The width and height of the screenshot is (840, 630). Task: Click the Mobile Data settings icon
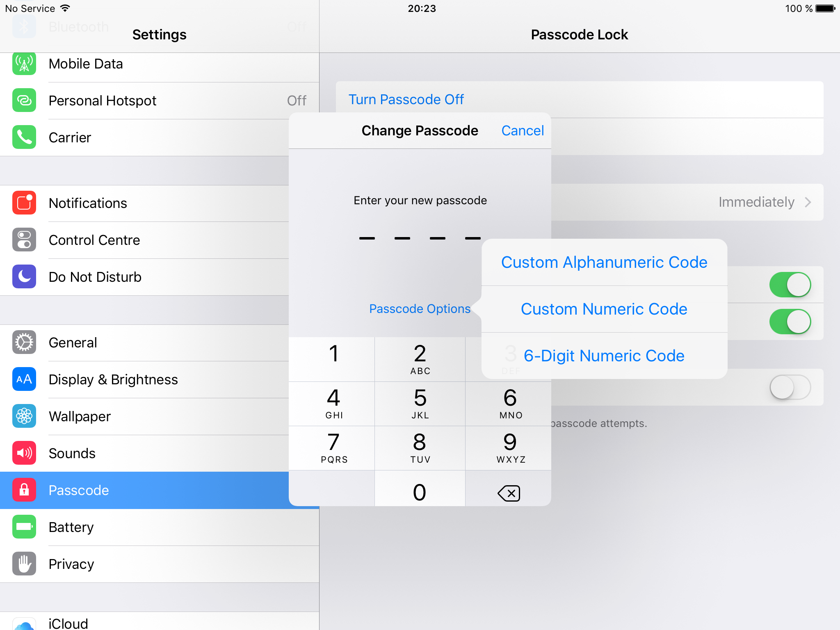tap(24, 64)
